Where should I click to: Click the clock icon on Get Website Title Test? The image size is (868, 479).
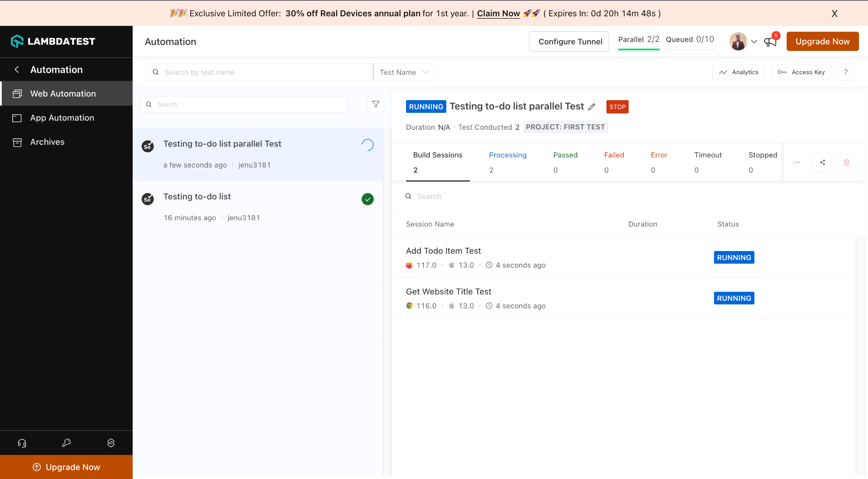489,306
